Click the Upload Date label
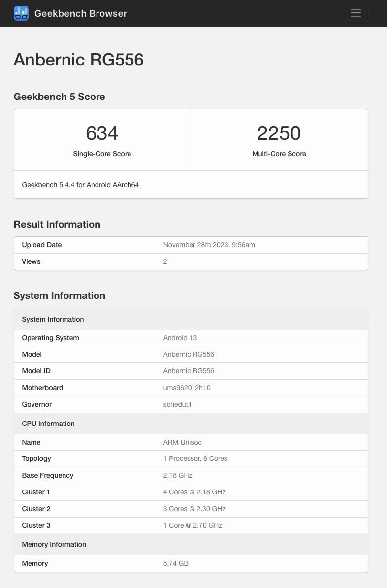 pyautogui.click(x=42, y=245)
